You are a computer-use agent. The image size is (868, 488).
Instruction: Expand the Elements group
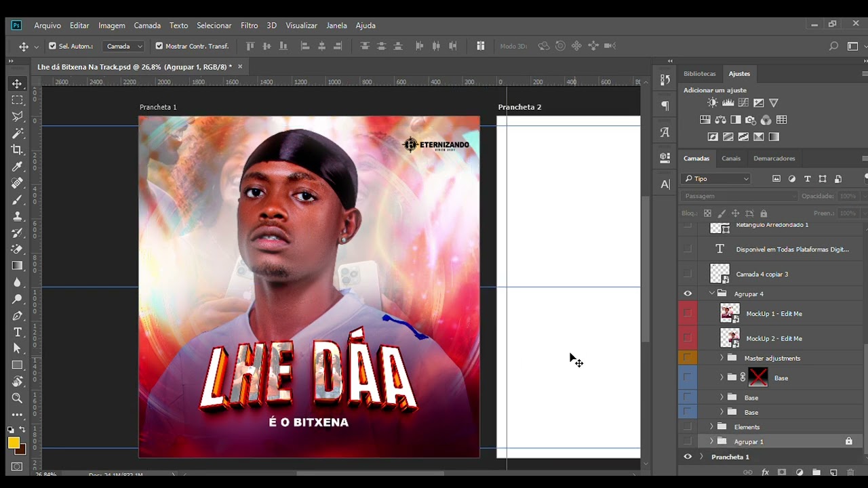point(711,427)
